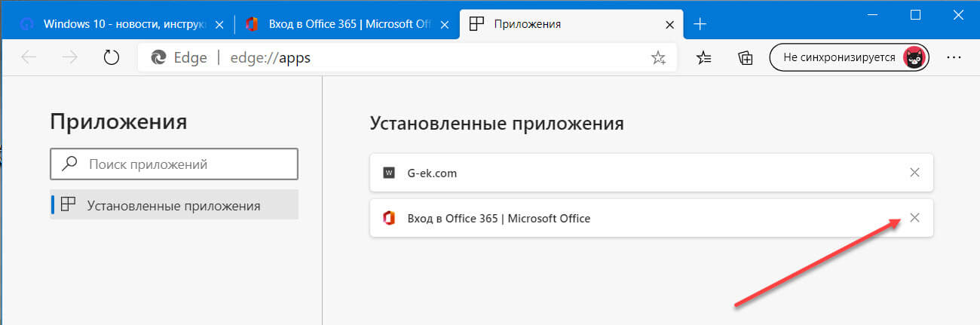Image resolution: width=980 pixels, height=325 pixels.
Task: Click the G-ek.com app icon
Action: tap(389, 173)
